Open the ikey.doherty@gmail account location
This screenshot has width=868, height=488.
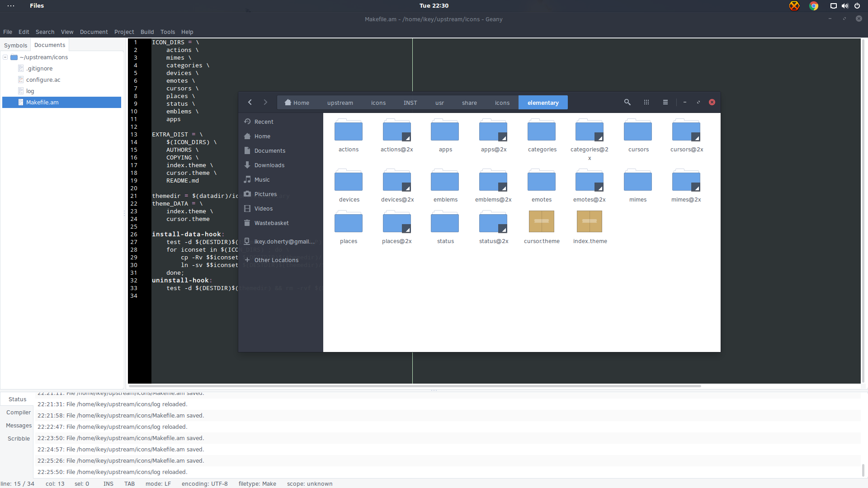click(x=280, y=242)
